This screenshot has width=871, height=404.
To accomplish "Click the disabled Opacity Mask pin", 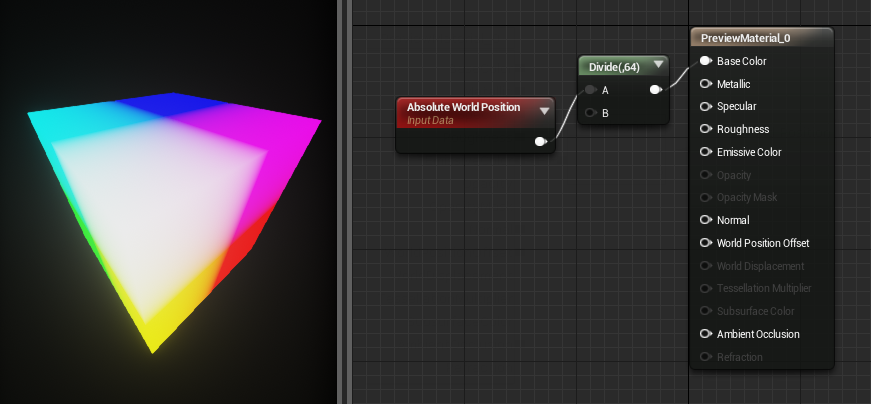I will pyautogui.click(x=705, y=197).
